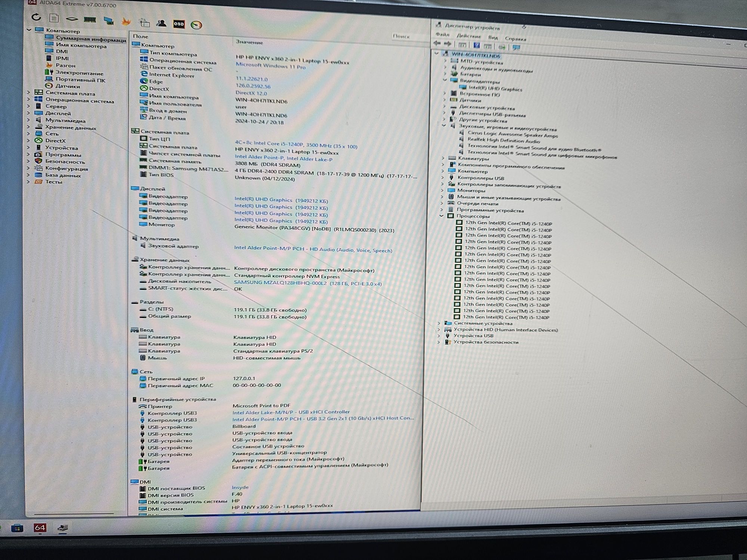Select Датчики sensor item in AIDA64 tree
The image size is (747, 560).
(x=63, y=86)
